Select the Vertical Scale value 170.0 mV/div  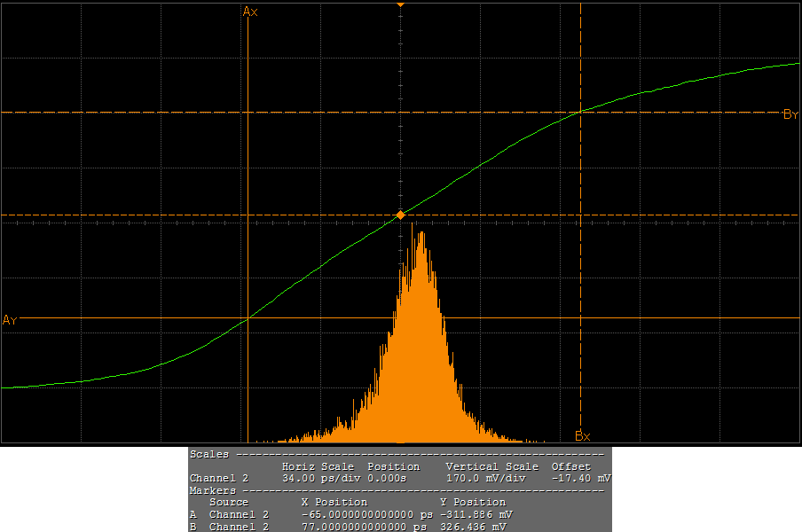point(486,478)
